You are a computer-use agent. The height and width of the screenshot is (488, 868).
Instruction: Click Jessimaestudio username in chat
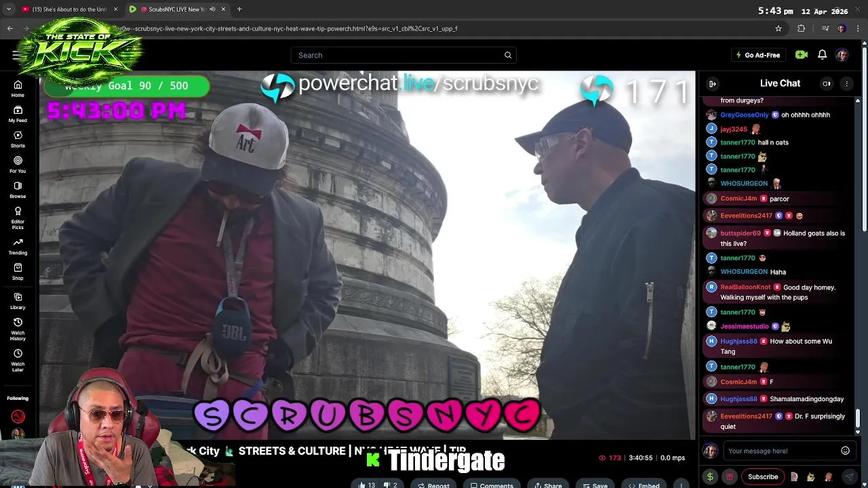745,326
